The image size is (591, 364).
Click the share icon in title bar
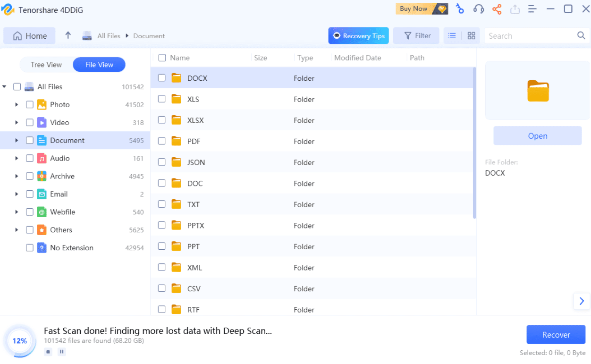(x=497, y=9)
